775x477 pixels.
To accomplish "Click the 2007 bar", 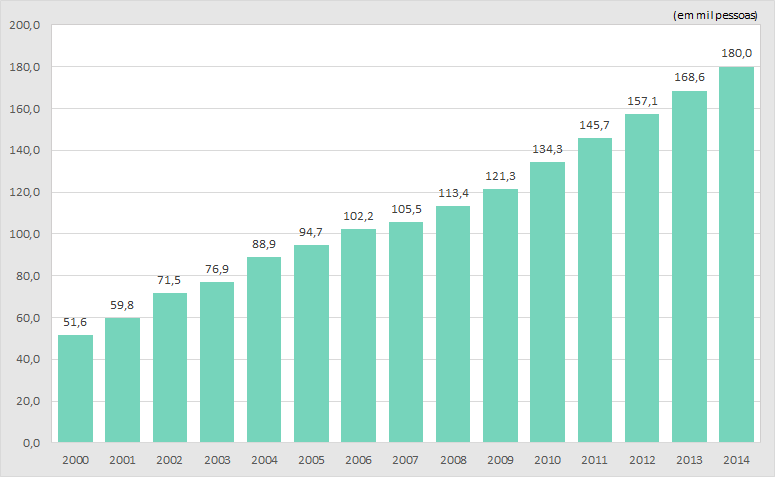I will pyautogui.click(x=405, y=332).
